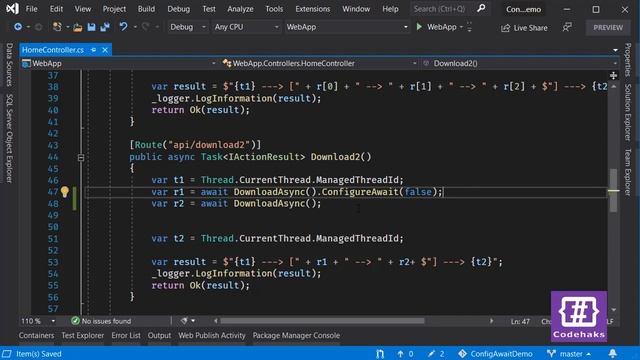Open the Edit menu

click(x=56, y=9)
